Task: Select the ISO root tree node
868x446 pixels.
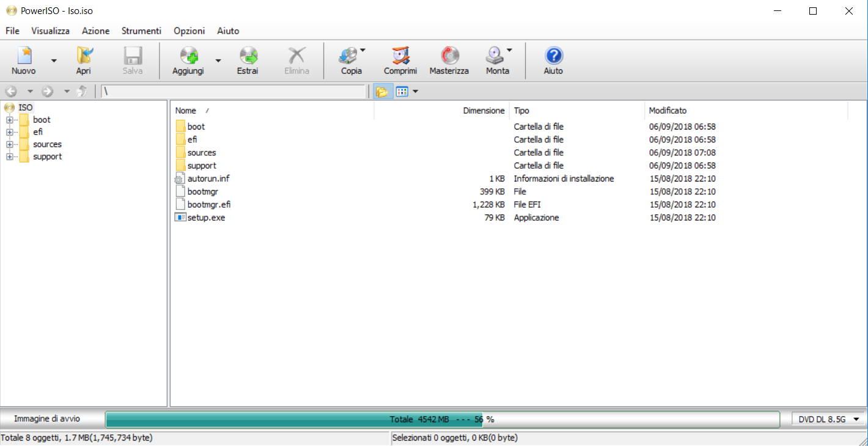Action: point(26,108)
